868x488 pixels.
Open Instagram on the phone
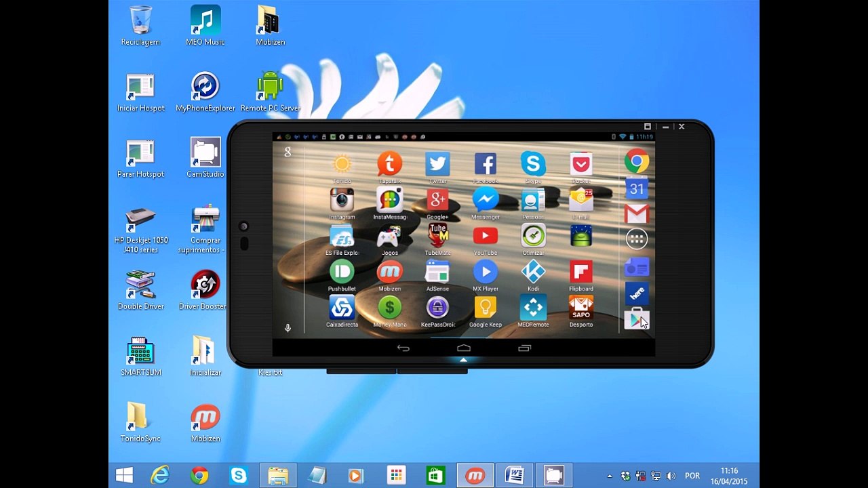[342, 200]
